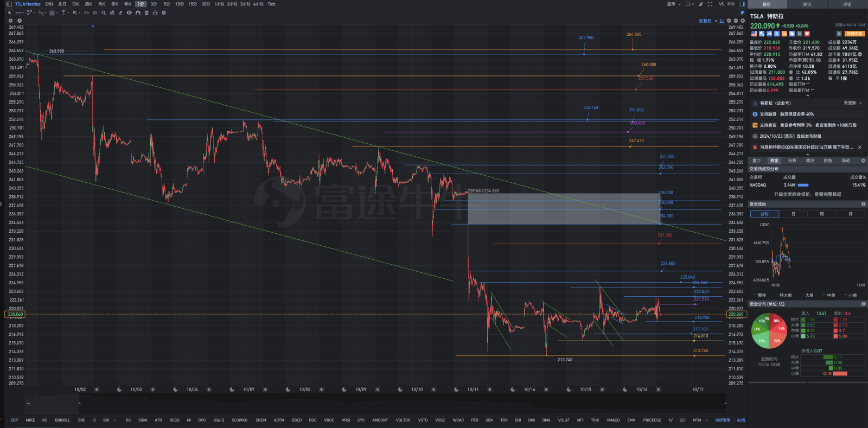Collapse the quote details section chevron

(x=807, y=95)
